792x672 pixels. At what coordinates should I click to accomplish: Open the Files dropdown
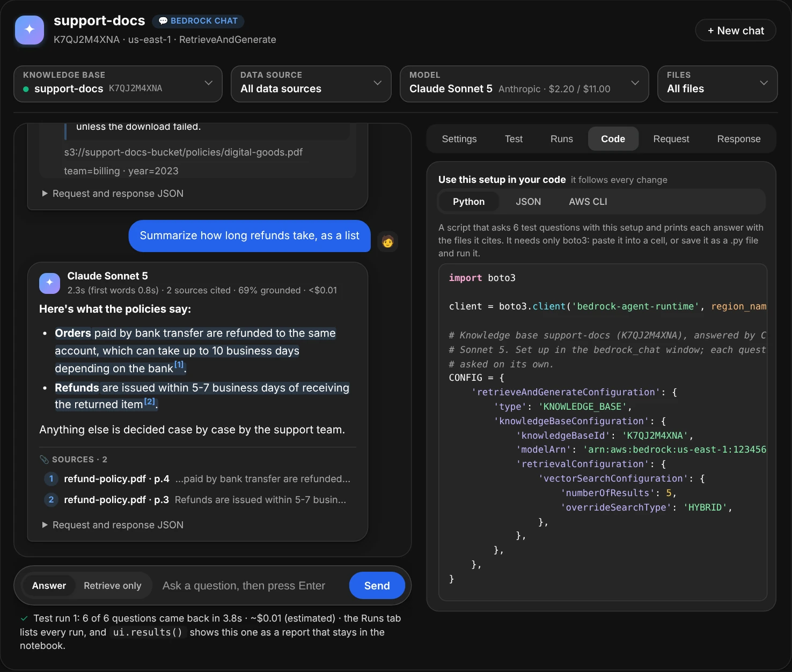(717, 84)
